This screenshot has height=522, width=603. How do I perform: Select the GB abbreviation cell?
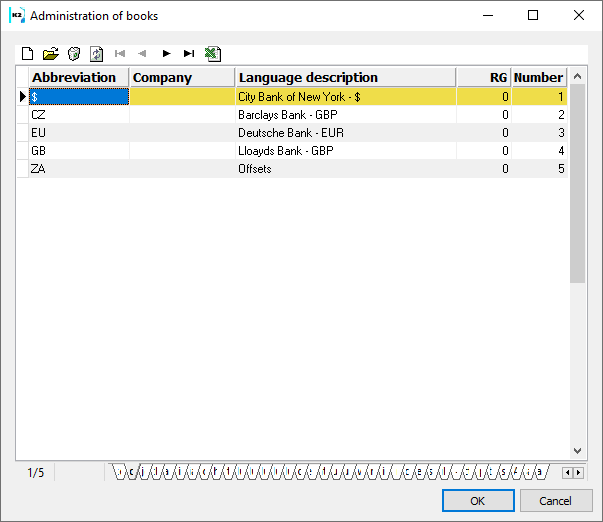coord(79,151)
